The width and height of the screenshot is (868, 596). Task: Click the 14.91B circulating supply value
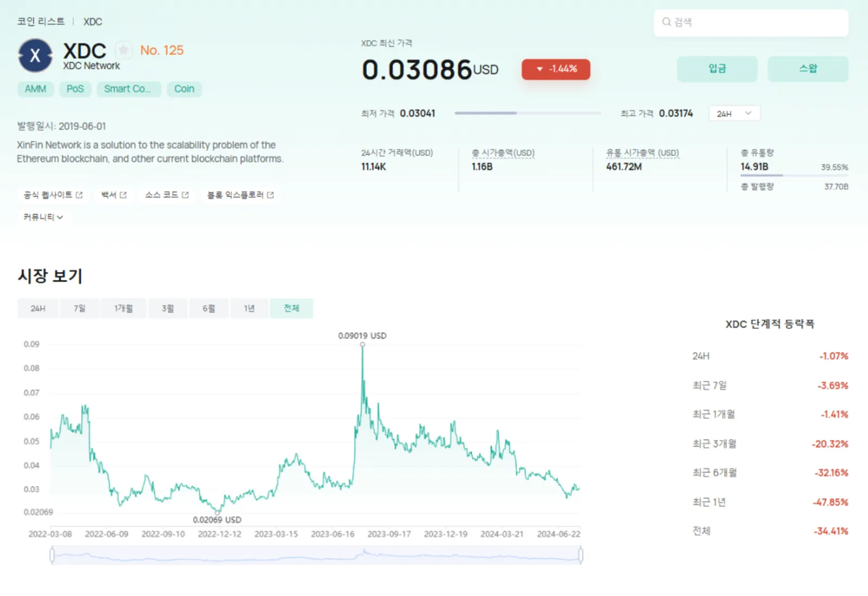[x=754, y=167]
